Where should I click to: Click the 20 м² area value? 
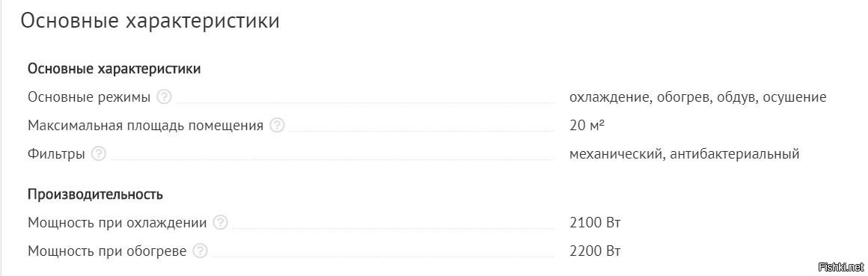[x=587, y=126]
